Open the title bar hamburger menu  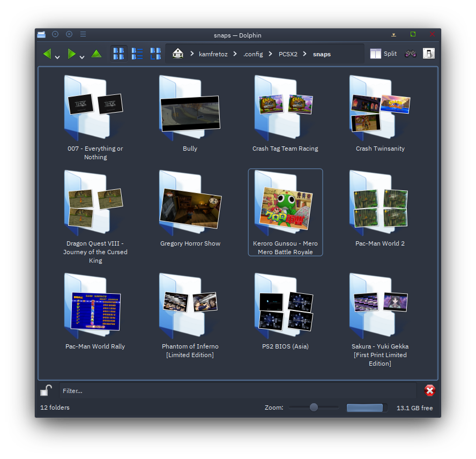coord(83,34)
